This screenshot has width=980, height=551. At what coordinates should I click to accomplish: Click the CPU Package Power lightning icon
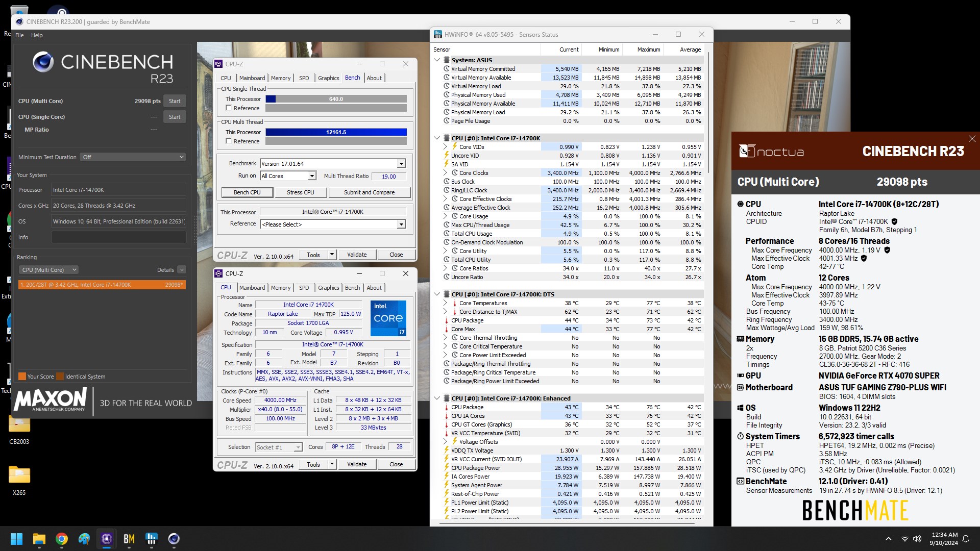tap(447, 468)
